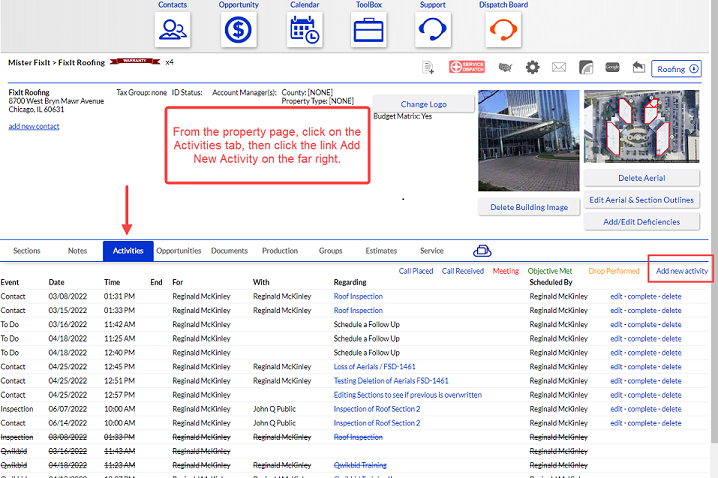Click the envelope email icon

click(559, 68)
